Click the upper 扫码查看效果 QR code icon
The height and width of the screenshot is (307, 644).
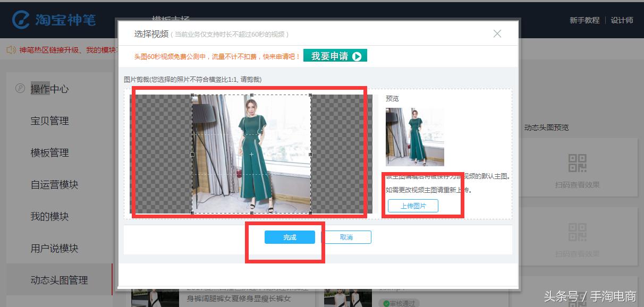coord(578,162)
